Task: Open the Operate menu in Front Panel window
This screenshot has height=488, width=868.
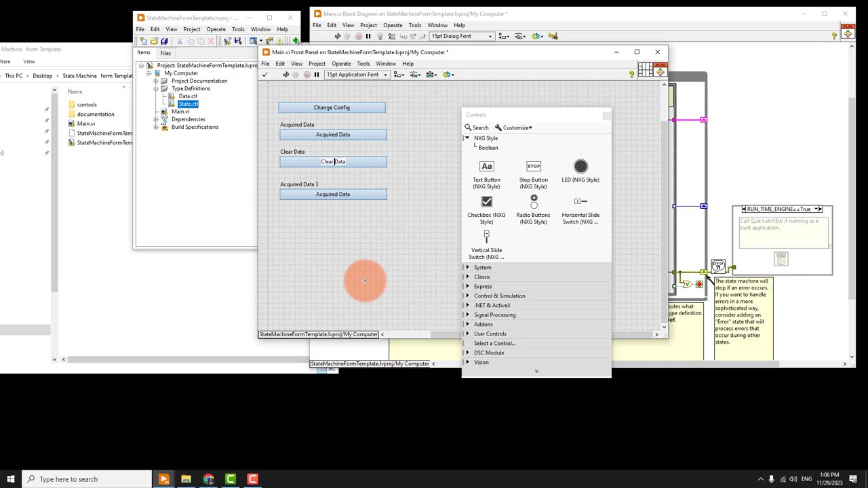Action: point(341,64)
